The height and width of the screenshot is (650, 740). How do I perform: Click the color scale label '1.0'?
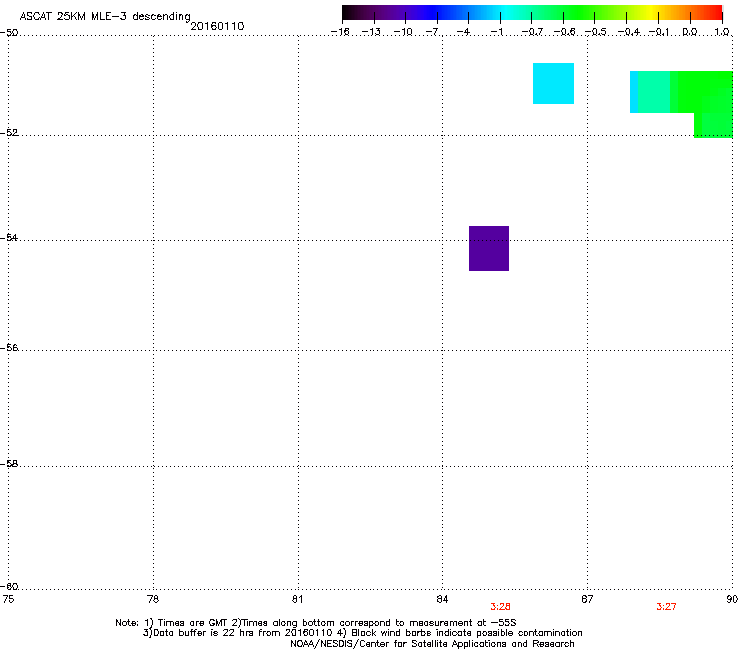(722, 32)
